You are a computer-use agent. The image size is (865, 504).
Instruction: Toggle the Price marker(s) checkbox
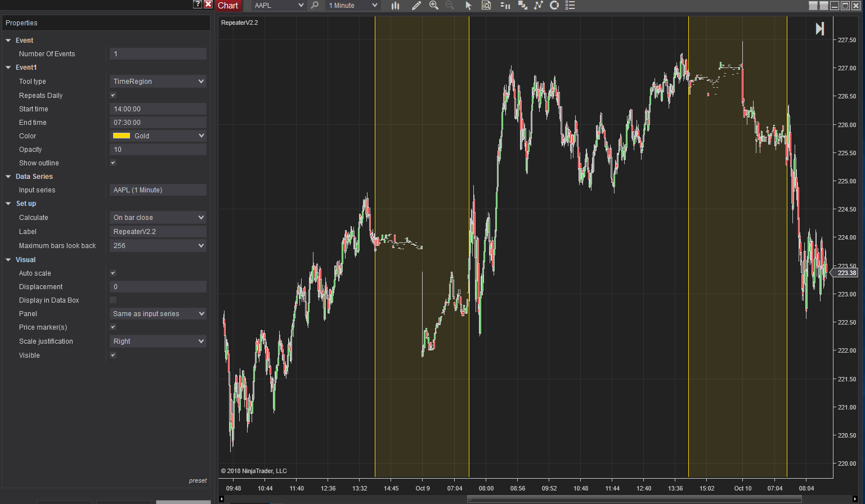click(113, 327)
